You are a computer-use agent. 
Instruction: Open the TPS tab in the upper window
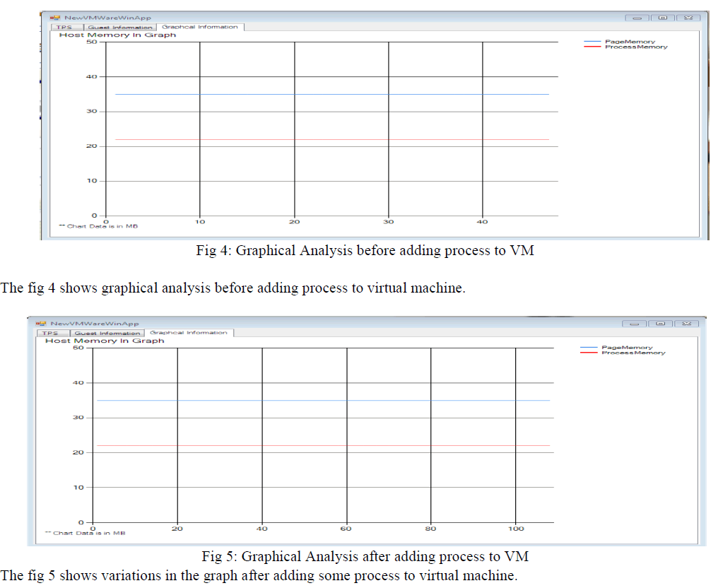(x=64, y=28)
